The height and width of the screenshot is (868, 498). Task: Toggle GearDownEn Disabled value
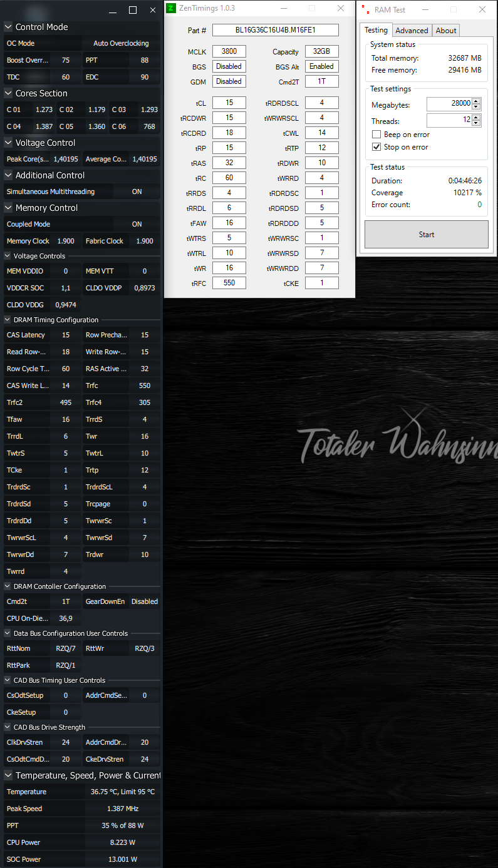(145, 601)
